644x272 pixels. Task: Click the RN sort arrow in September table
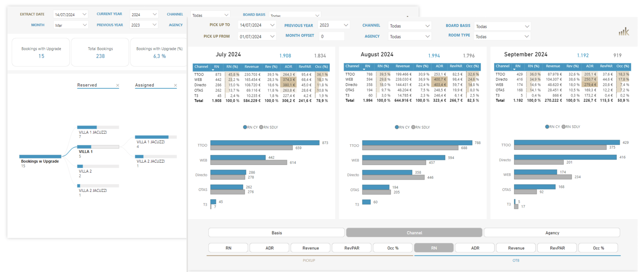tap(514, 69)
